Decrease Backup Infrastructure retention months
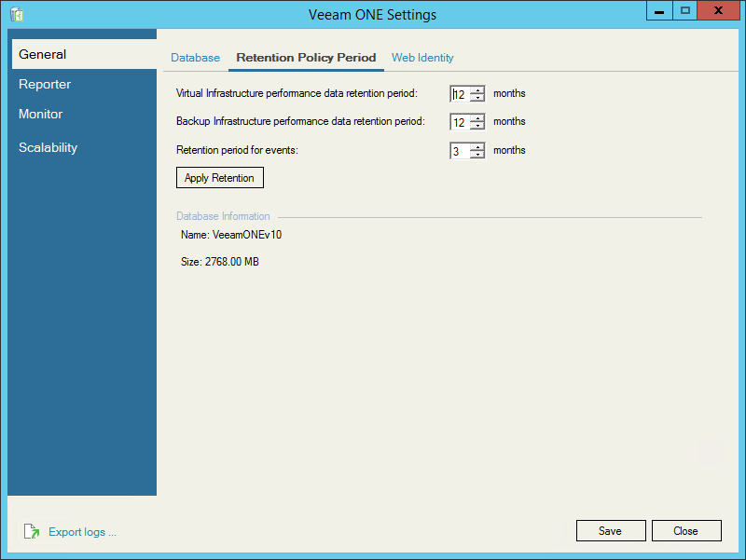This screenshot has height=560, width=746. [477, 126]
